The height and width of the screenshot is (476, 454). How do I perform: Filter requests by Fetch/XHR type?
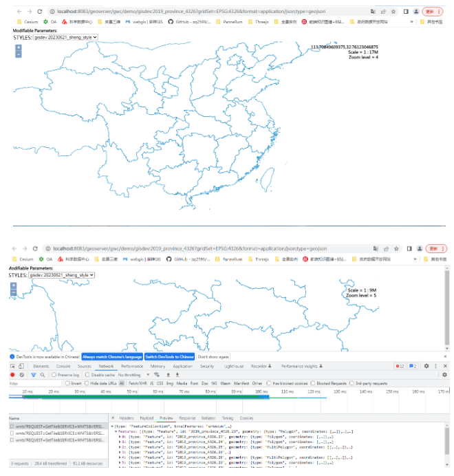click(138, 383)
